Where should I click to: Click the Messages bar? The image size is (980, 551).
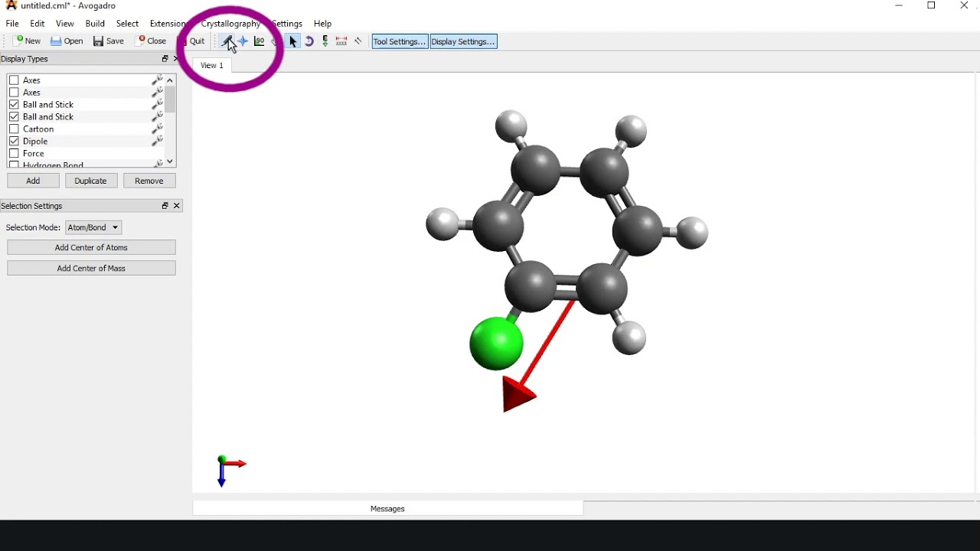coord(387,509)
